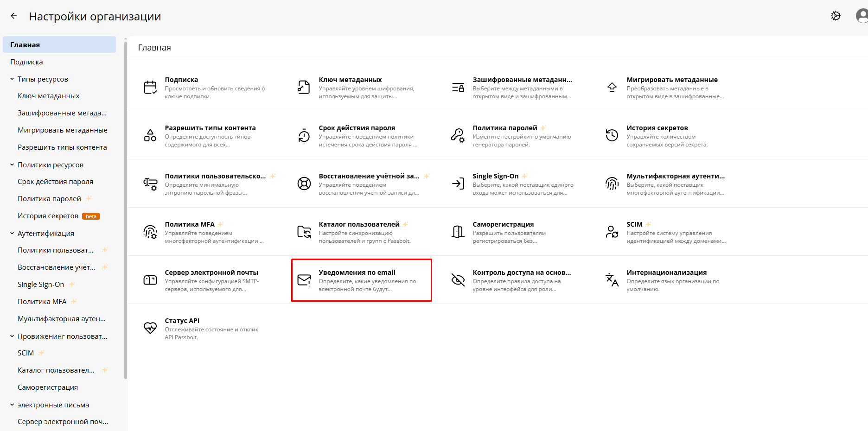Collapse the Типы ресурсов sidebar section
The height and width of the screenshot is (431, 868).
click(x=12, y=79)
